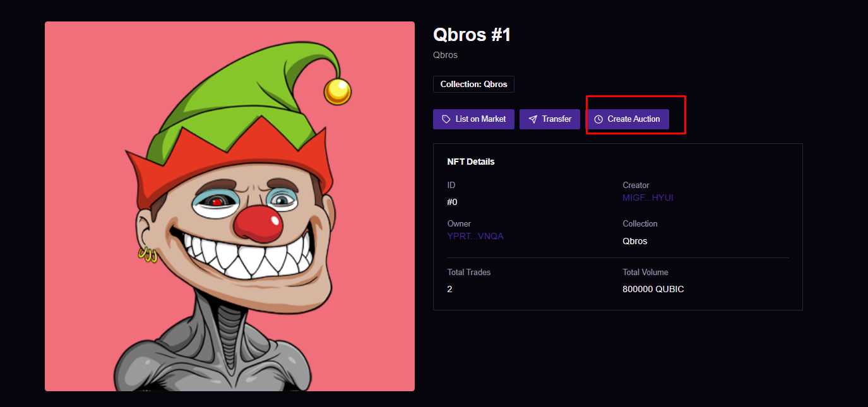This screenshot has height=407, width=868.
Task: Click the paper plane Transfer icon
Action: pyautogui.click(x=533, y=119)
